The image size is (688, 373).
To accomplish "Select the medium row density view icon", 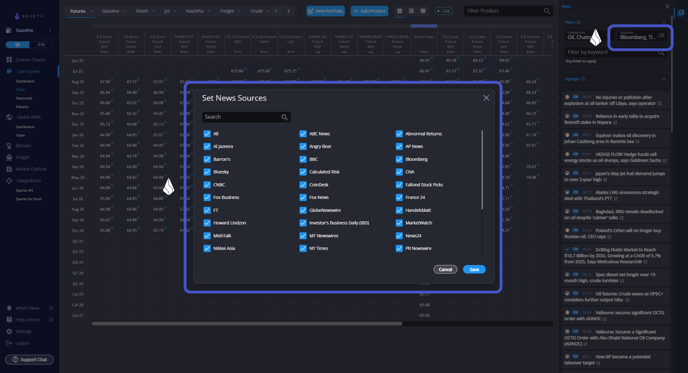I will (x=411, y=11).
